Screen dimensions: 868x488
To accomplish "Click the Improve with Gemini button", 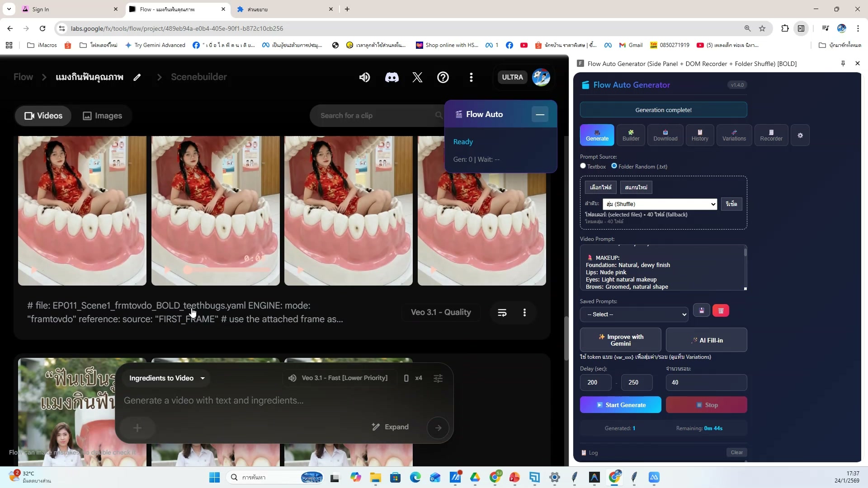I will (x=620, y=340).
